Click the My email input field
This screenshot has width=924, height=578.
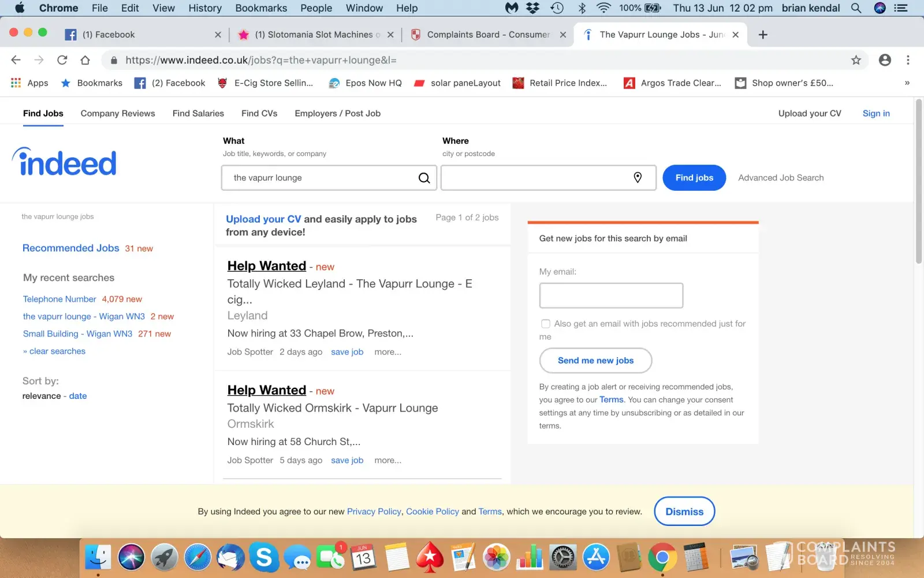[611, 295]
